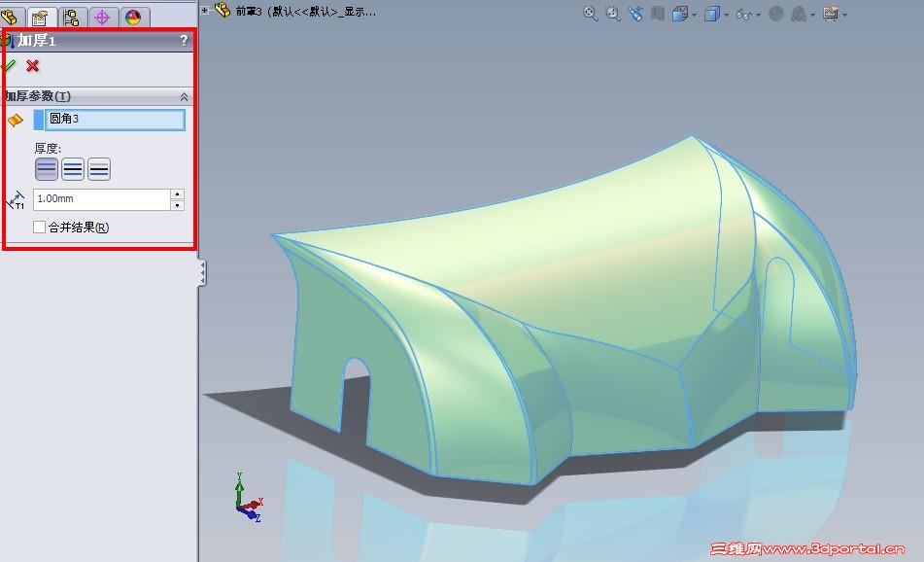Screen dimensions: 924x562
Task: Click the 加厚1 thicken feature icon
Action: (7, 40)
